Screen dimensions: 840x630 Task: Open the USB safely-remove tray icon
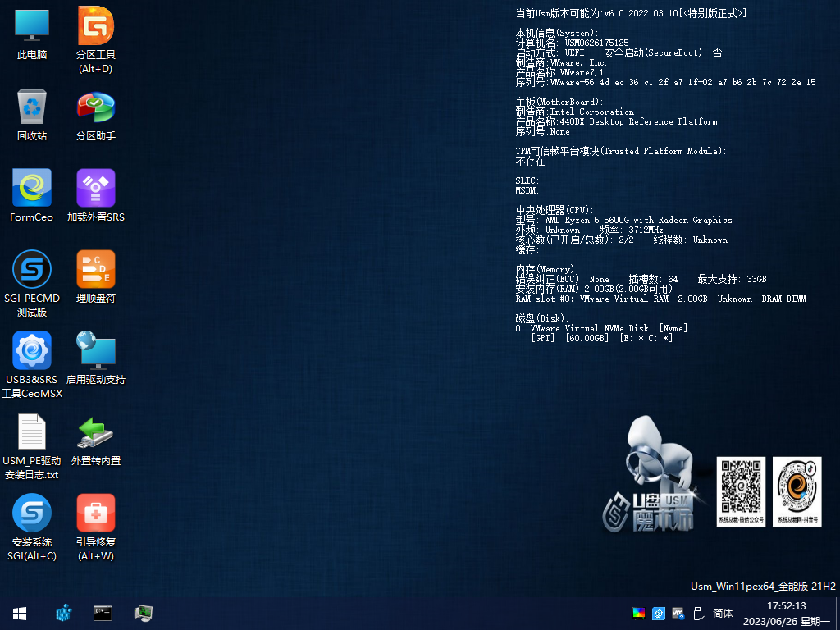pos(698,614)
